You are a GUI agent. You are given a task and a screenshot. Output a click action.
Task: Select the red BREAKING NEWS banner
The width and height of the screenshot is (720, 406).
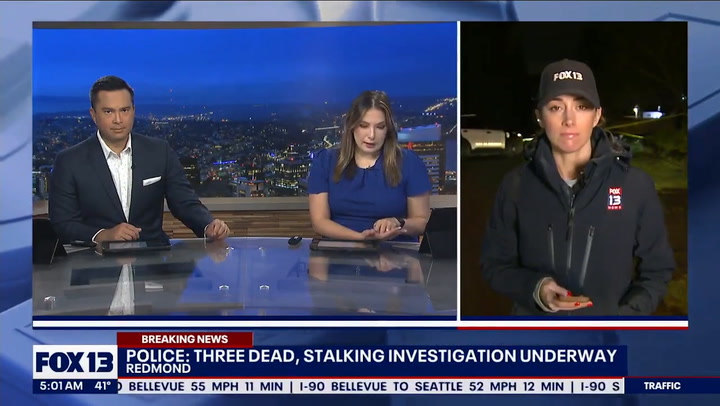click(x=184, y=339)
